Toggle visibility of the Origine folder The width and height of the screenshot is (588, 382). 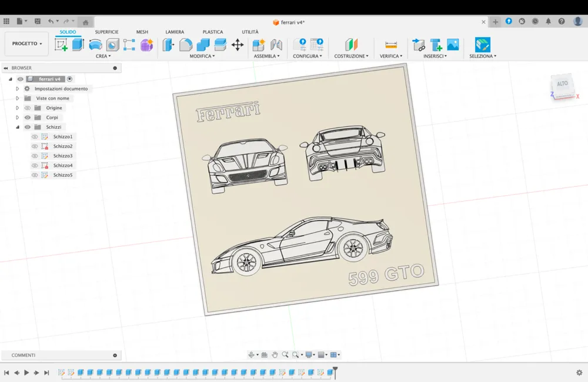(x=28, y=108)
